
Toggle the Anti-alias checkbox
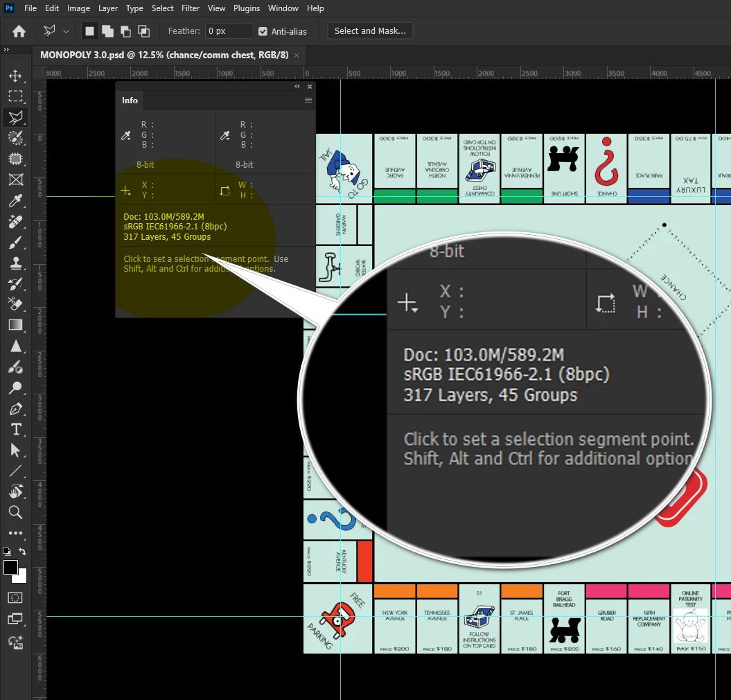tap(263, 31)
